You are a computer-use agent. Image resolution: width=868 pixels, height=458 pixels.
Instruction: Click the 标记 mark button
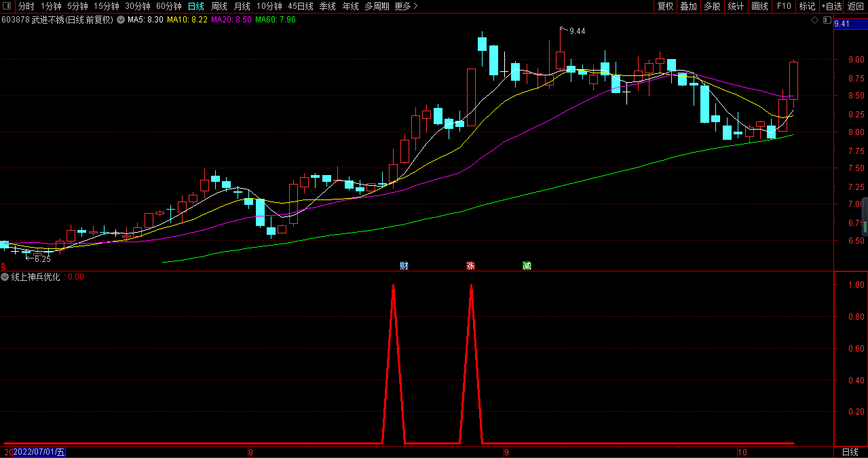(x=807, y=6)
